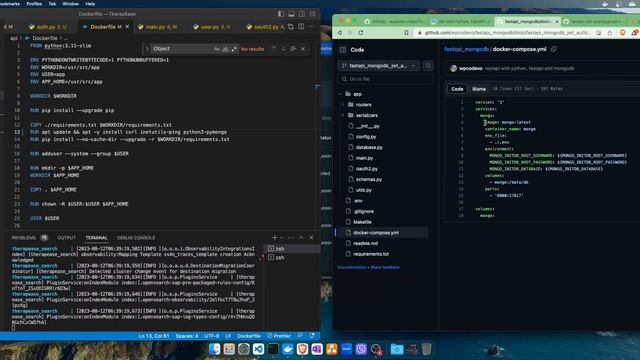
Task: Switch to user.py editor tab
Action: tap(211, 27)
